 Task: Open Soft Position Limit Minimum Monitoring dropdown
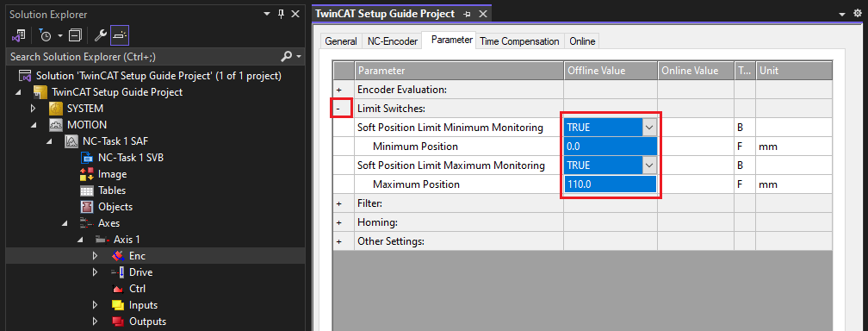click(649, 128)
